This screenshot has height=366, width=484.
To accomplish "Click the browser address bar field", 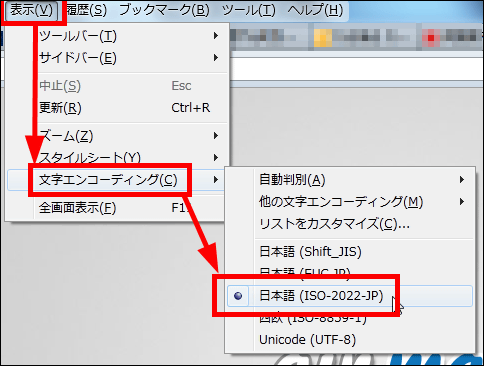I will coord(357,69).
